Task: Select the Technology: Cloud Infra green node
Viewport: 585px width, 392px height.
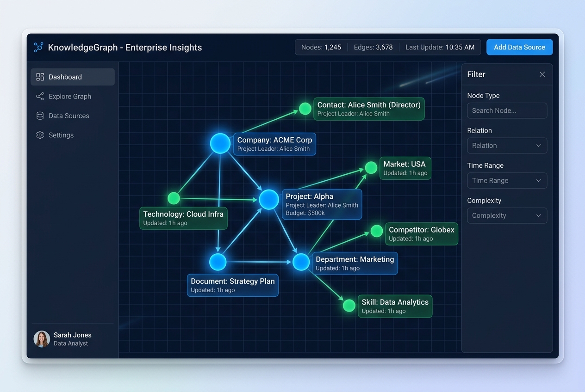Action: 174,198
